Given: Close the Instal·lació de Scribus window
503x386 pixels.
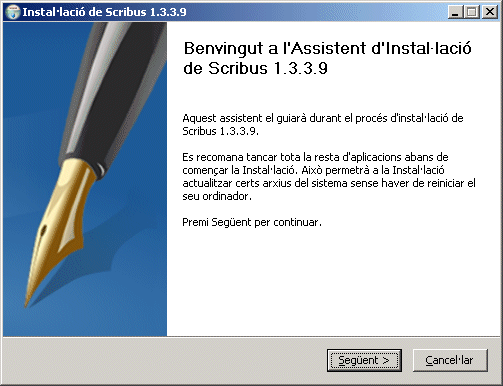Looking at the screenshot, I should [x=490, y=12].
